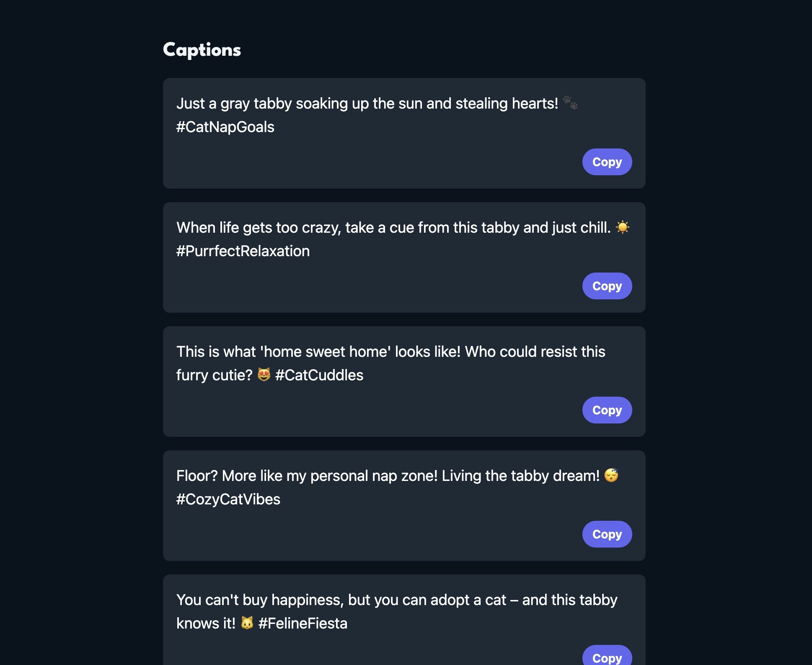Select the 'home sweet home' caption card
The image size is (812, 665).
[404, 382]
